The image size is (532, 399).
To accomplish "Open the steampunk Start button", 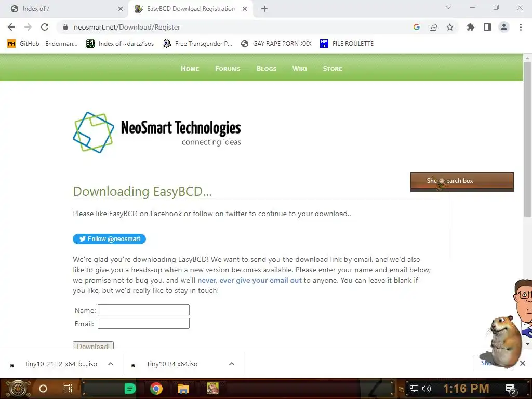I will 18,389.
